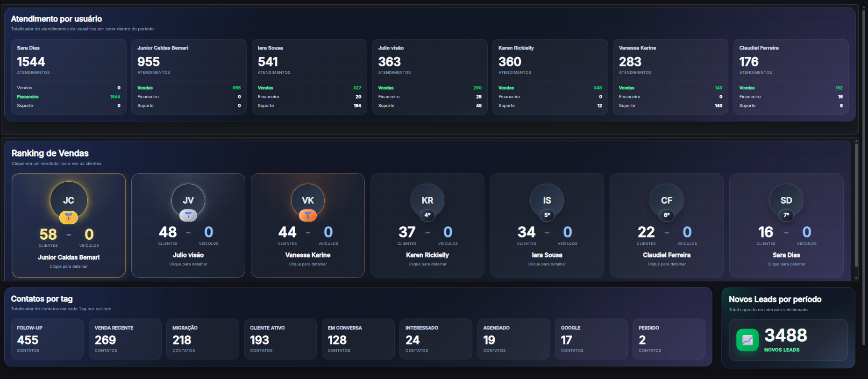Click the EM CONVERSA tag card
This screenshot has width=868, height=379.
click(358, 339)
